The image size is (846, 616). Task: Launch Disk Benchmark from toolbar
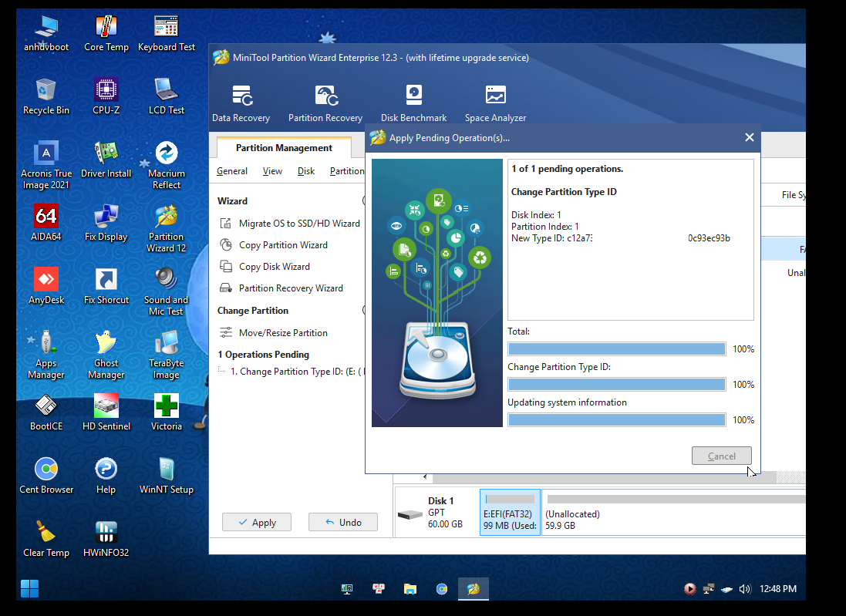click(413, 104)
